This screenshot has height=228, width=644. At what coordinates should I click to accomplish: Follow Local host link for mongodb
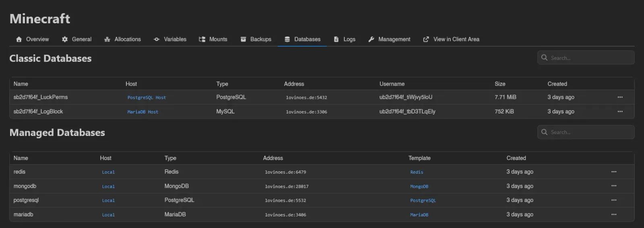coord(108,187)
